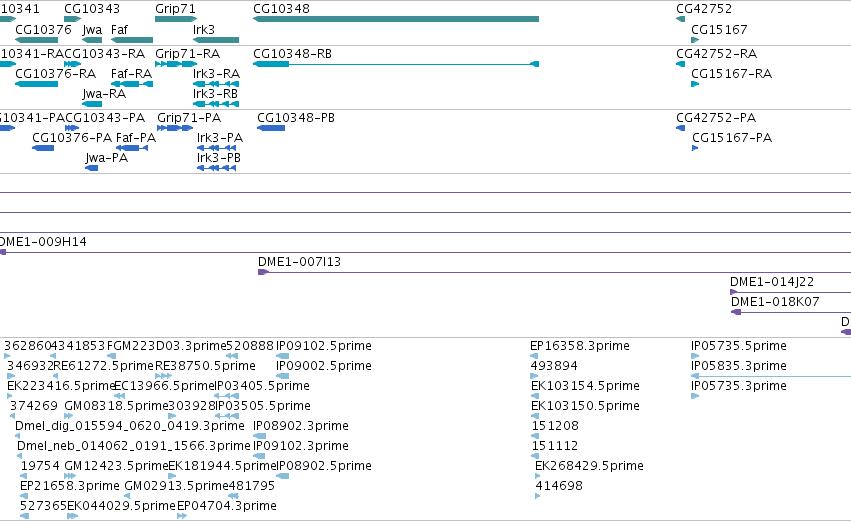851x521 pixels.
Task: Select EST EP21658.3prime
Action: pyautogui.click(x=69, y=486)
